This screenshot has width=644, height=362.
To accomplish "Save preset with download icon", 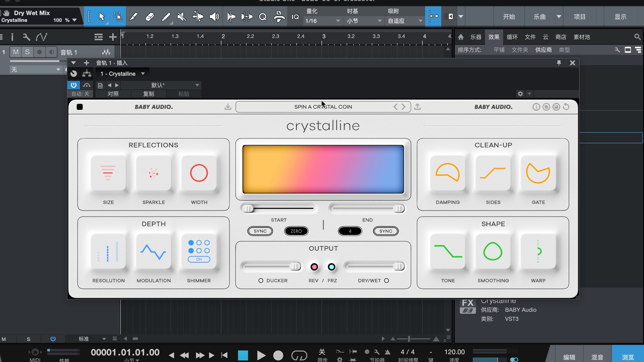I will (228, 107).
